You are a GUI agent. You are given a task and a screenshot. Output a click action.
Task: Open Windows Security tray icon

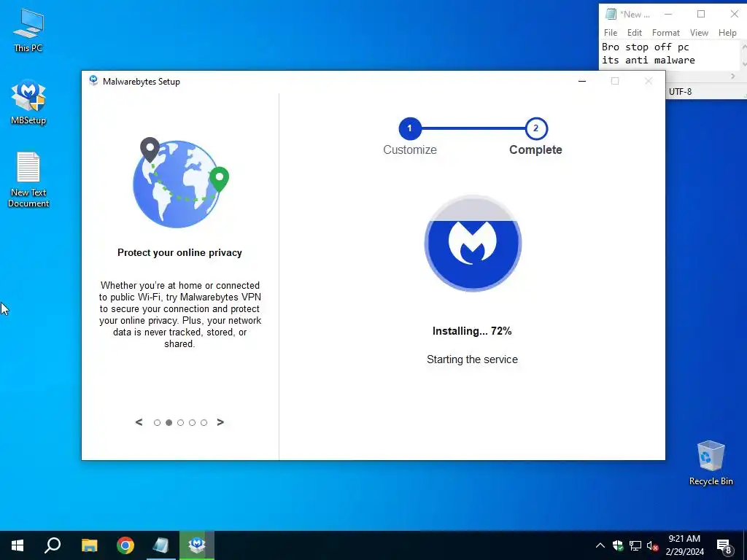618,545
